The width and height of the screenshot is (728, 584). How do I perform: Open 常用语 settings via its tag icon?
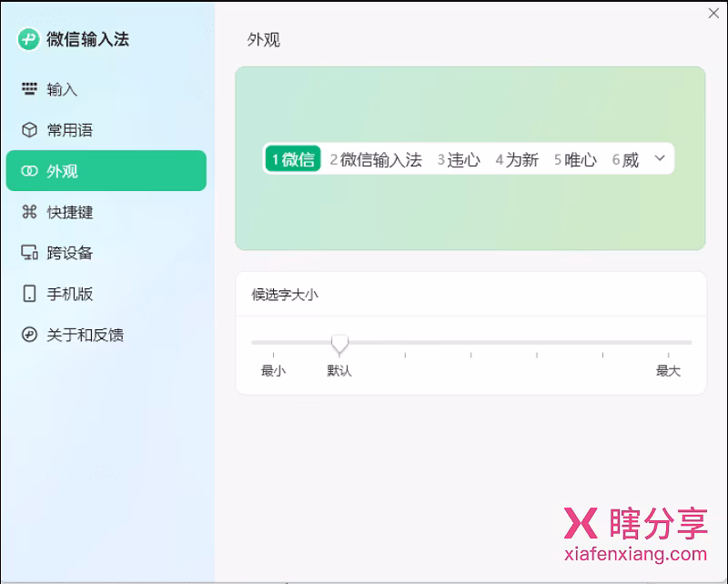[x=28, y=130]
